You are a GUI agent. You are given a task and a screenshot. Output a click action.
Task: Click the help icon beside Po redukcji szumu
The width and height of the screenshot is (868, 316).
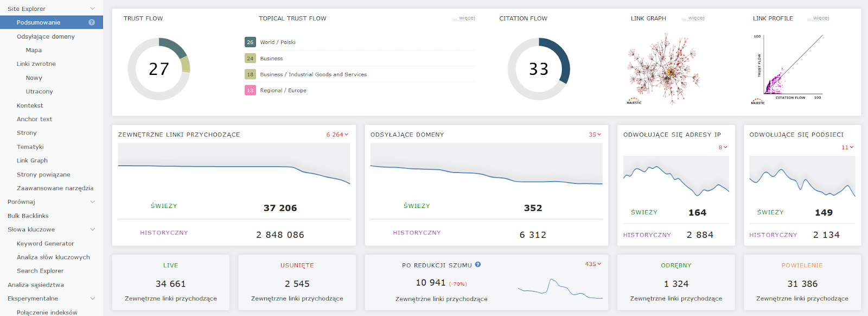(478, 264)
